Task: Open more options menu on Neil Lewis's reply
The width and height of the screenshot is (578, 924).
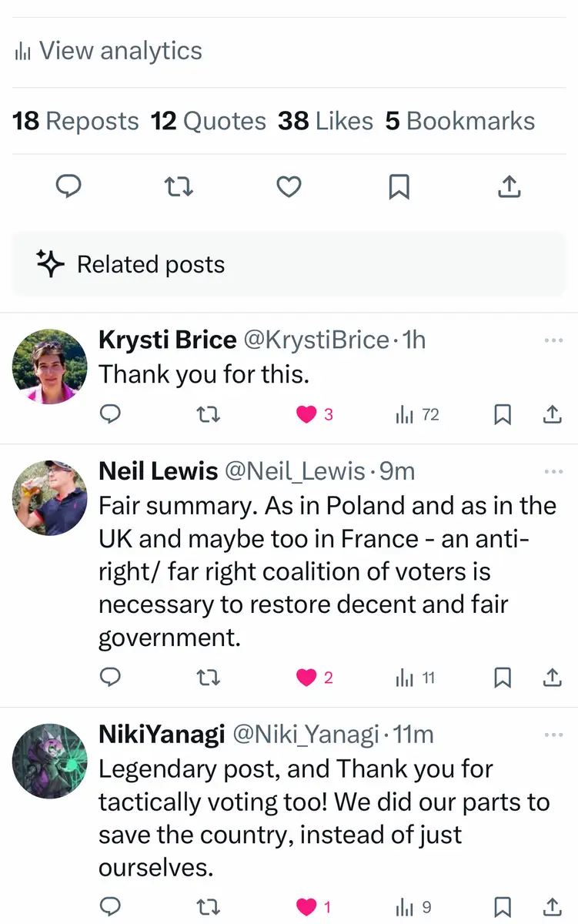Action: pos(553,471)
